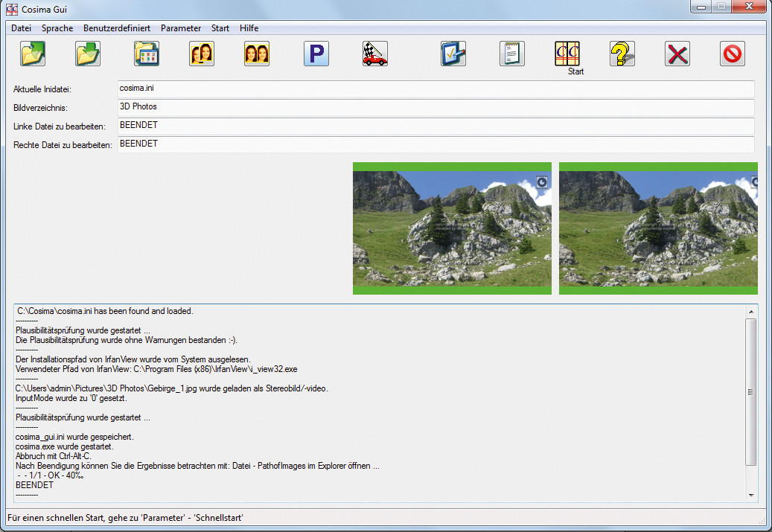Image resolution: width=772 pixels, height=532 pixels.
Task: Click the image directory folder icon
Action: click(147, 54)
